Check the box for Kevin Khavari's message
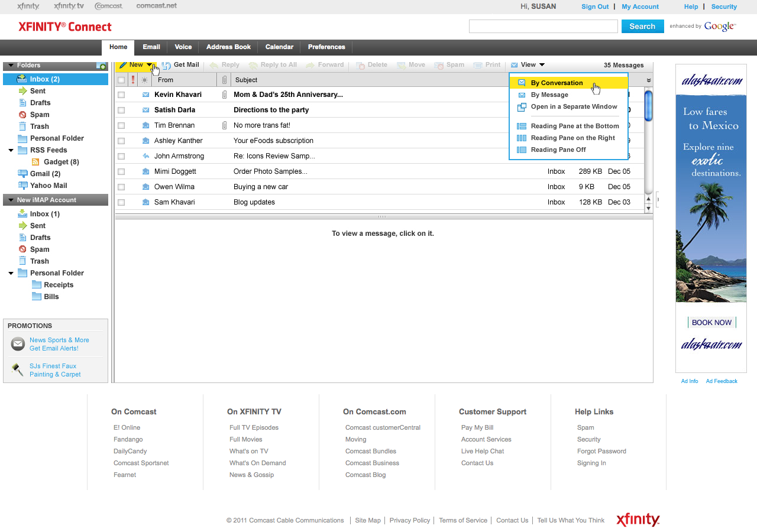 tap(121, 95)
